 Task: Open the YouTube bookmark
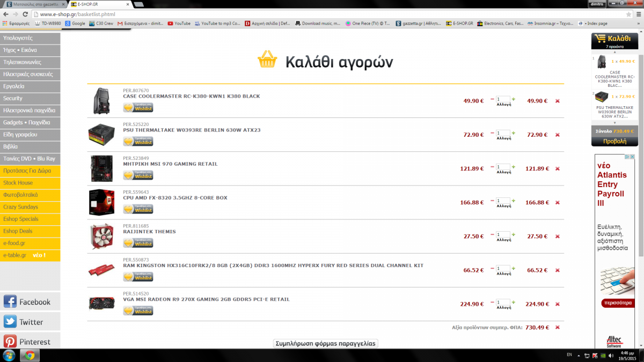tap(179, 24)
